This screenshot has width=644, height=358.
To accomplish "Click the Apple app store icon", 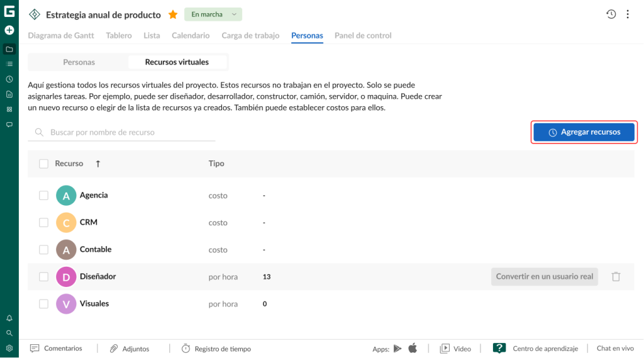I will coord(413,348).
